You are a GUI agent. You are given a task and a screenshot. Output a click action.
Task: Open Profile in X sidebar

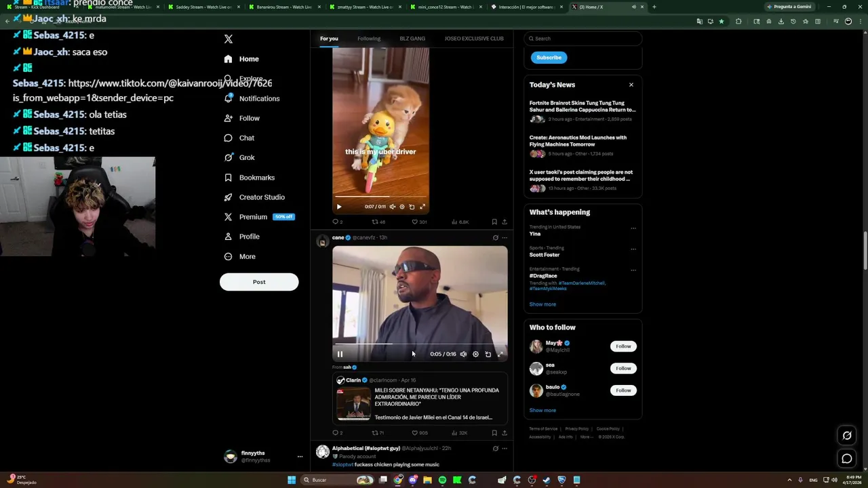point(242,237)
